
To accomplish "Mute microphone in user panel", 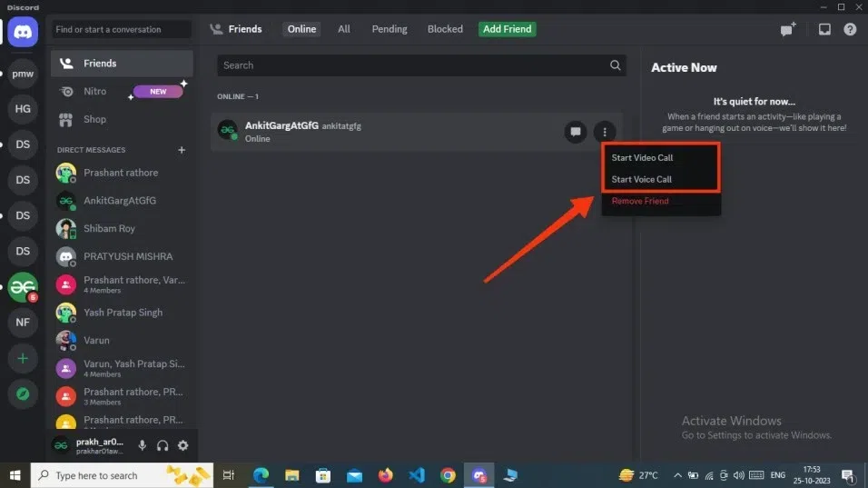I will [143, 445].
